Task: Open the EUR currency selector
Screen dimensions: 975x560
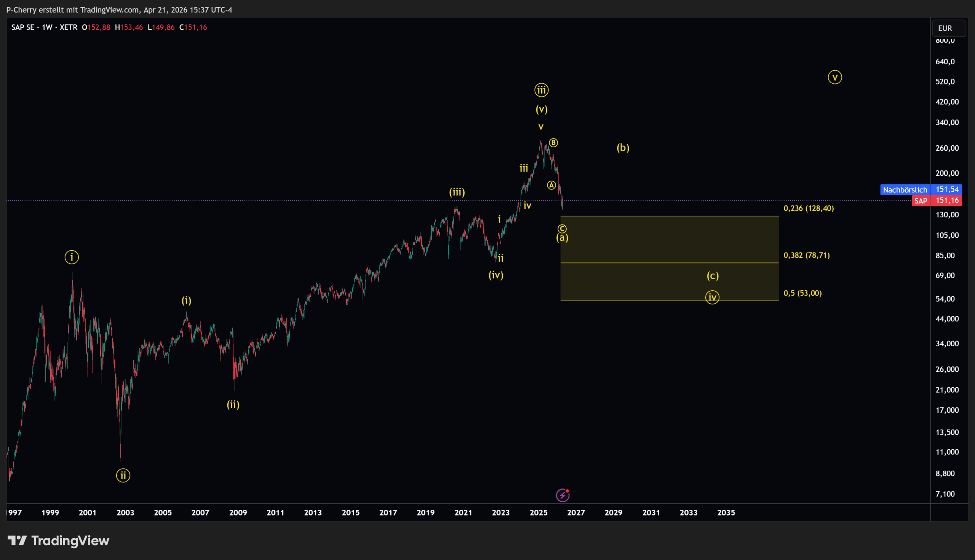Action: point(949,28)
